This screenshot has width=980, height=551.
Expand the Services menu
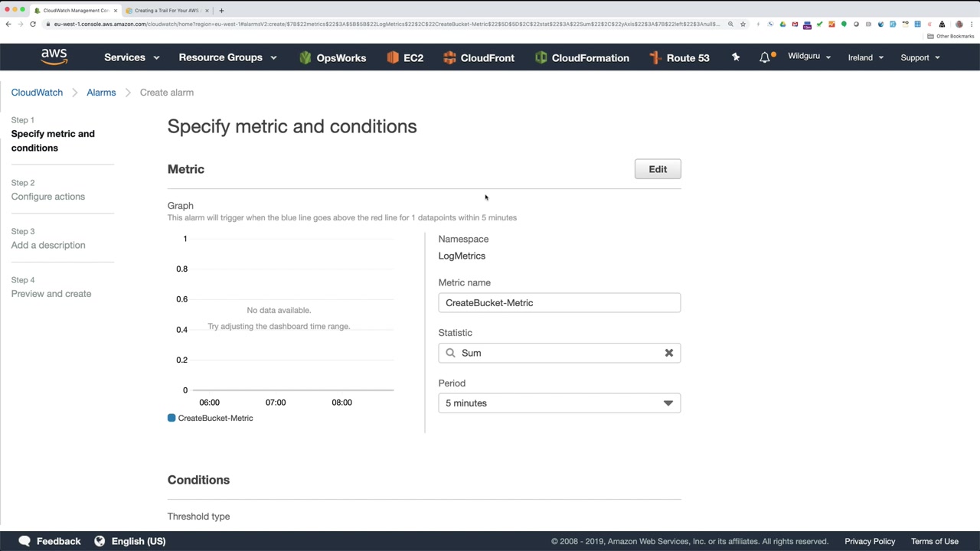132,57
